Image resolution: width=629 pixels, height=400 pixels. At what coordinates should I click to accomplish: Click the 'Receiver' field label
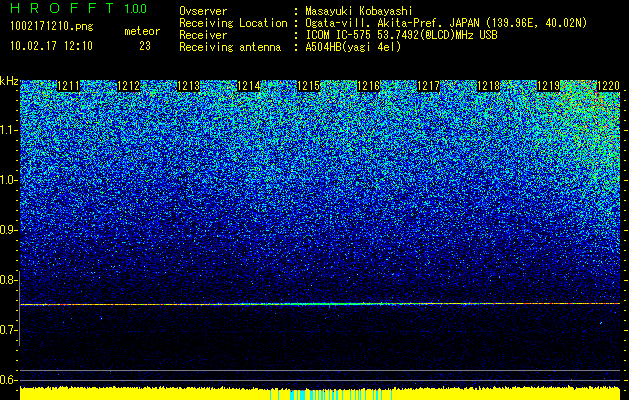(203, 35)
